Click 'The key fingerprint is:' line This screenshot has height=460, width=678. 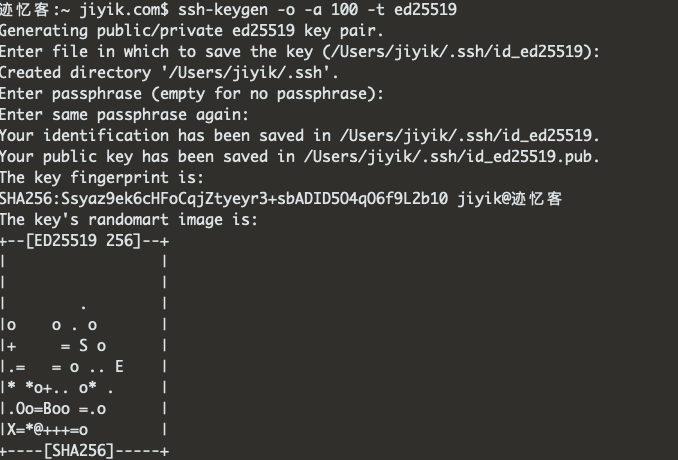102,178
